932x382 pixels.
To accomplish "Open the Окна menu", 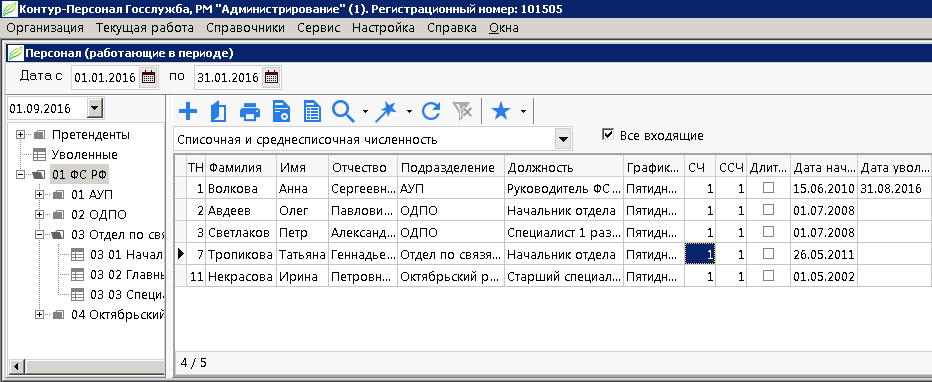I will pos(504,28).
